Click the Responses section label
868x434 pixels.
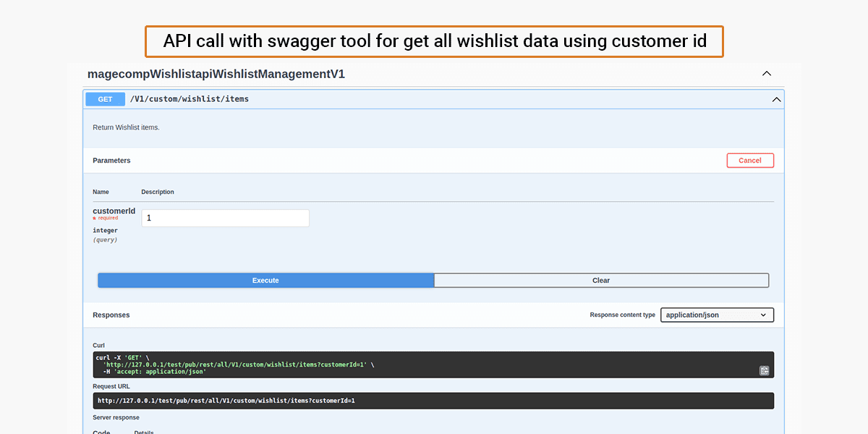(111, 315)
